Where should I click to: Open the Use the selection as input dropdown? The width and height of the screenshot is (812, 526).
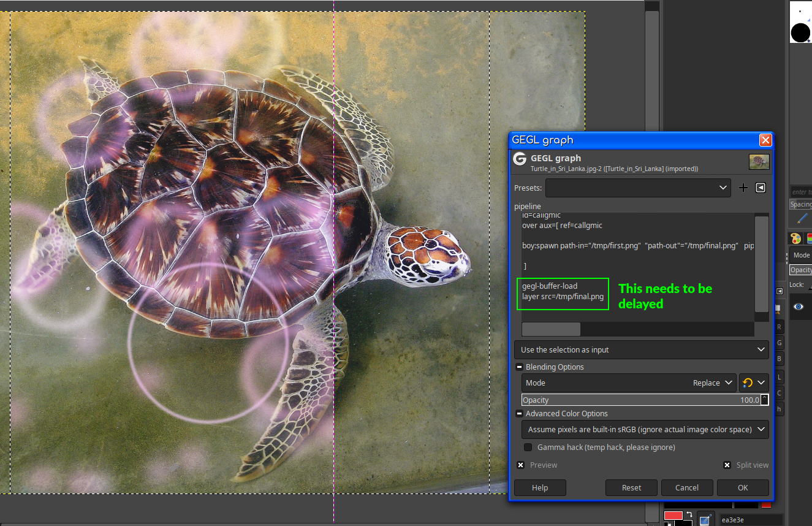tap(642, 349)
